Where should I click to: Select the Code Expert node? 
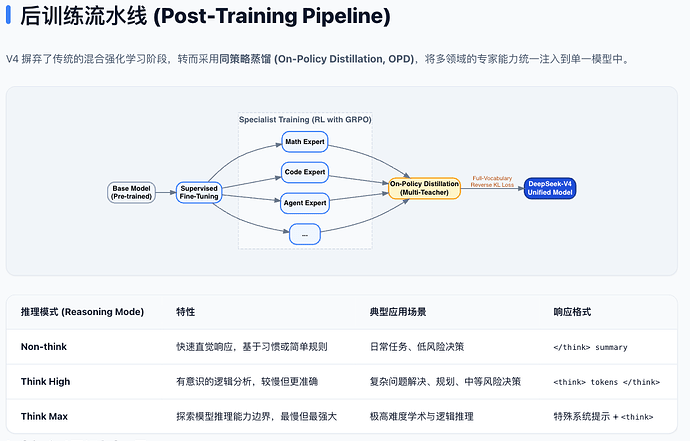coord(305,172)
